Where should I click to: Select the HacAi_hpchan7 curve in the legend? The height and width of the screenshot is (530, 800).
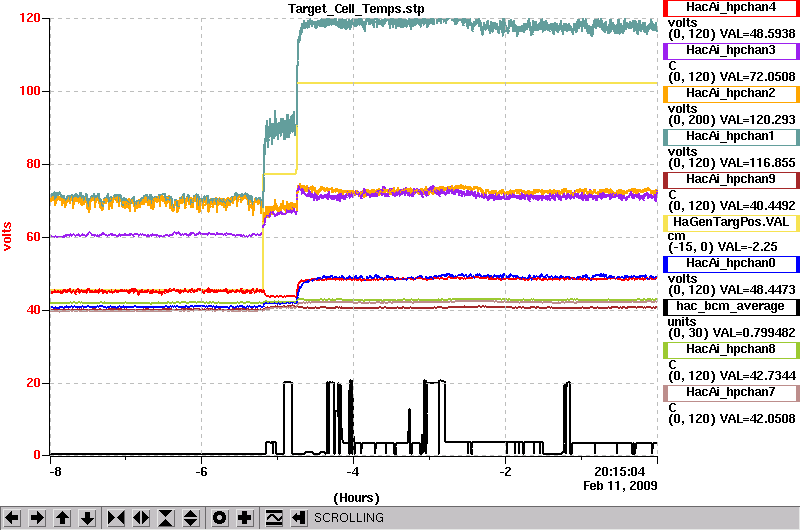click(731, 392)
